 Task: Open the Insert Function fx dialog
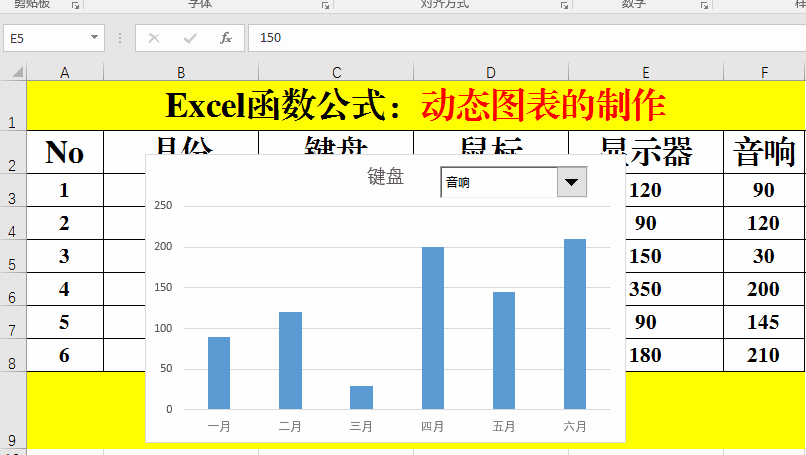[226, 38]
